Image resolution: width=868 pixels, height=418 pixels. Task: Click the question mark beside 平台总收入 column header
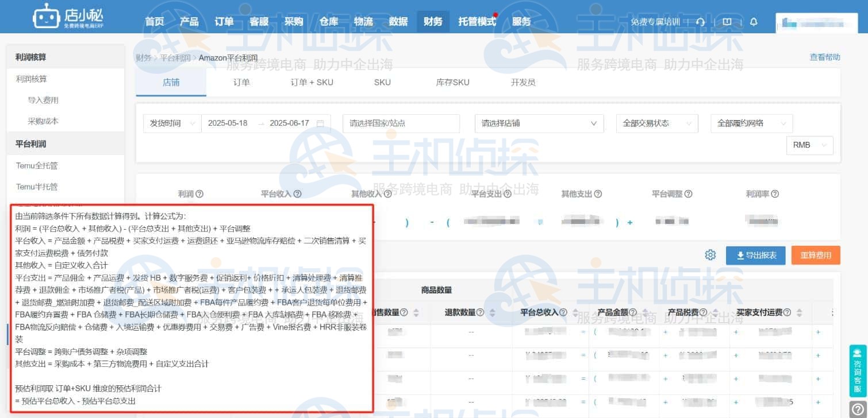563,312
